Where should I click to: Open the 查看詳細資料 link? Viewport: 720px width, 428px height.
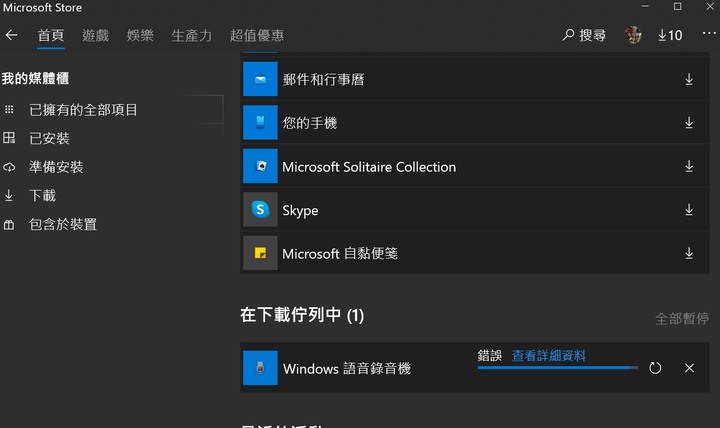tap(549, 355)
